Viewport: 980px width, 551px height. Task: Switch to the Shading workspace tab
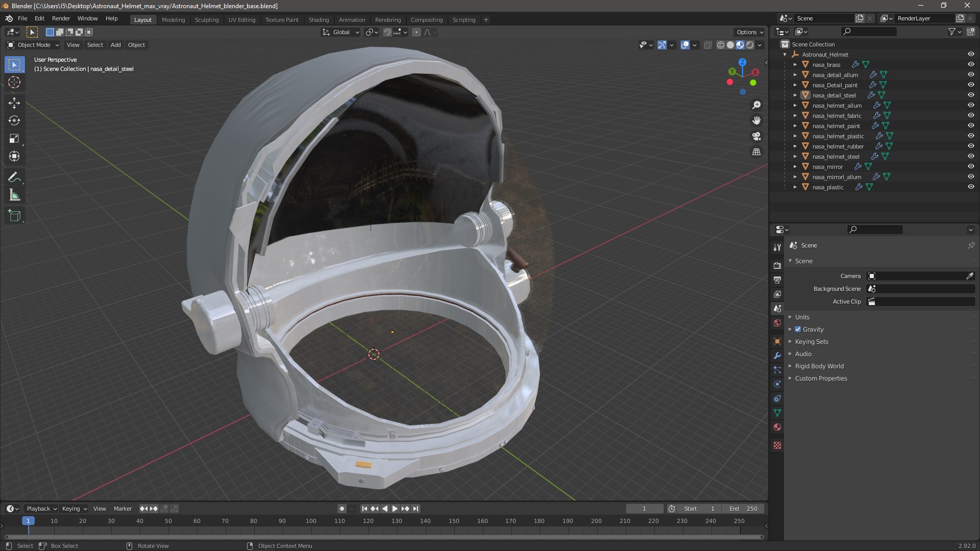coord(318,20)
